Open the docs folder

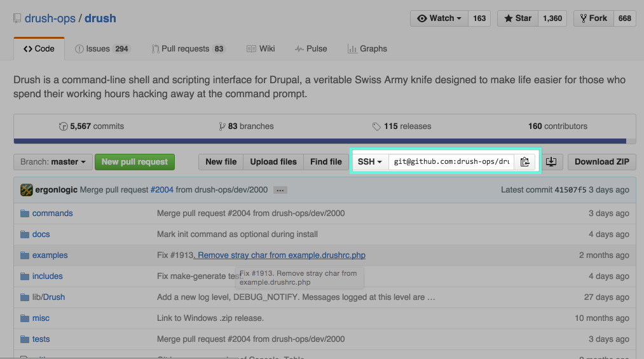(41, 234)
